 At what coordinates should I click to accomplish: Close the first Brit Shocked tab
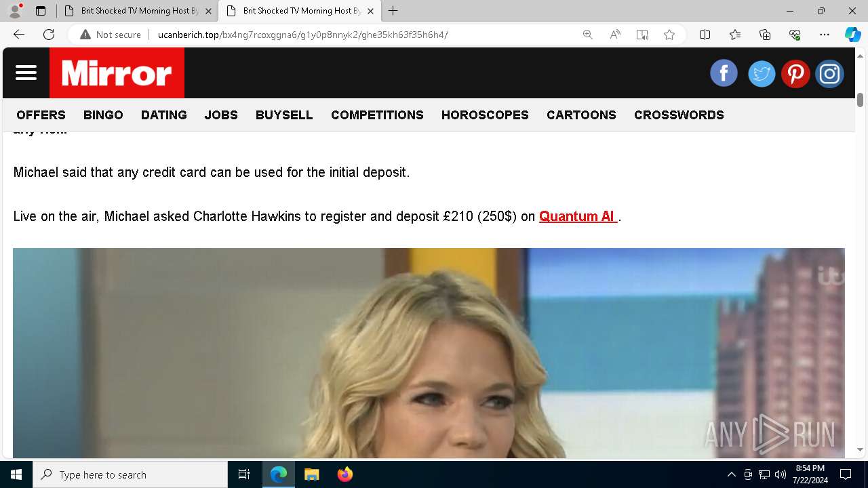tap(208, 11)
